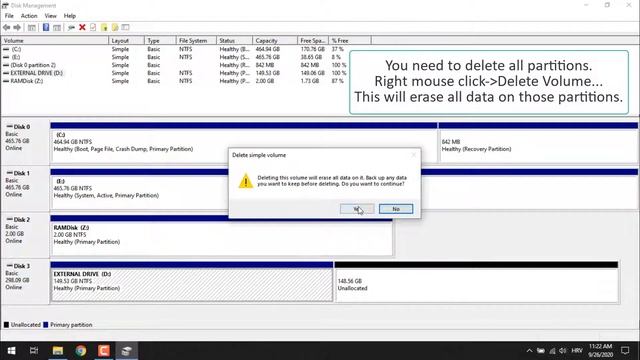Select the RAMDisk (Z:) 2.00 GB partition block
Viewport: 640px width, 360px height.
(222, 235)
